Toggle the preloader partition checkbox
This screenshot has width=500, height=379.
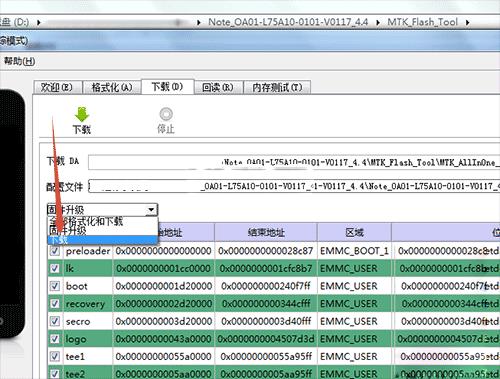(x=55, y=251)
